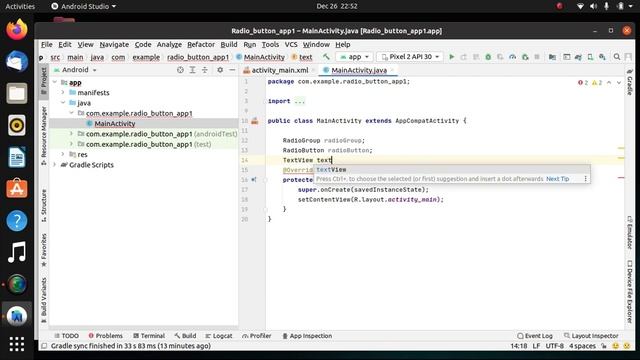Viewport: 640px width, 360px height.
Task: Toggle the Favorites tool window
Action: 44,250
